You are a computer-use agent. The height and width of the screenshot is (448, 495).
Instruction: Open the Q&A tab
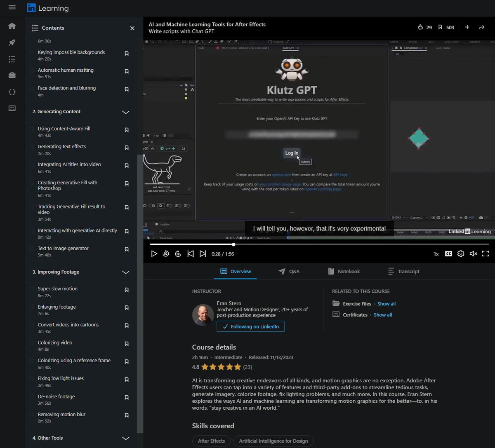coord(289,271)
